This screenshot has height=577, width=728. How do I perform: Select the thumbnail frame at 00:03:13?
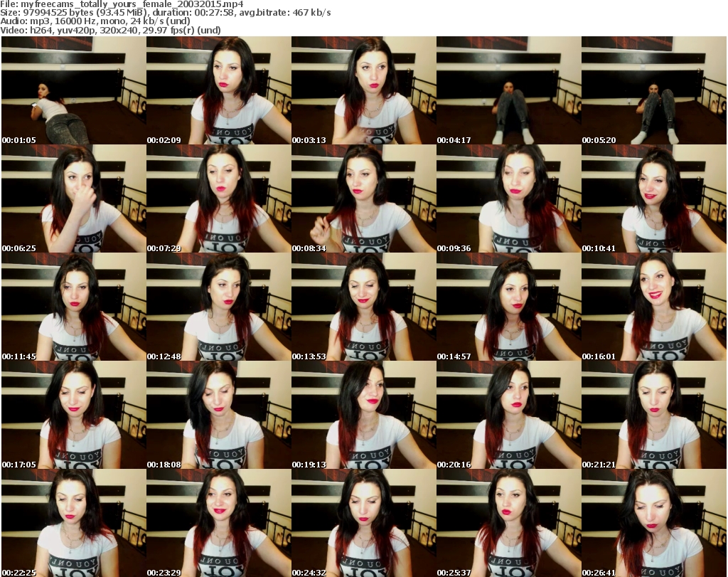point(363,90)
